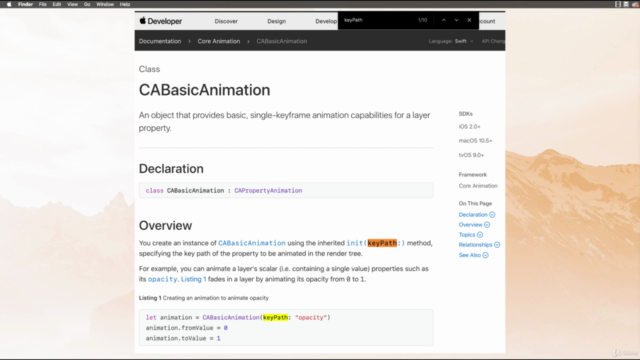Click the arrow icon beside Declaration
The height and width of the screenshot is (360, 640).
point(492,215)
